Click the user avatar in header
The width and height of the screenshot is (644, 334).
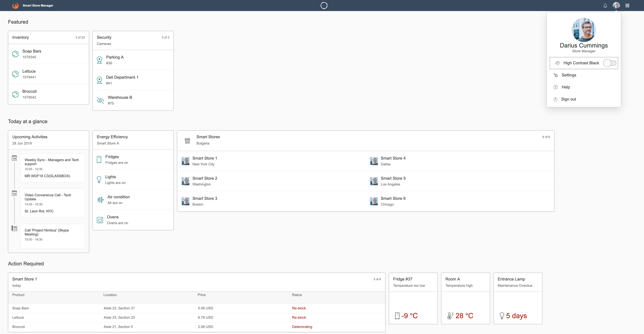click(x=616, y=6)
